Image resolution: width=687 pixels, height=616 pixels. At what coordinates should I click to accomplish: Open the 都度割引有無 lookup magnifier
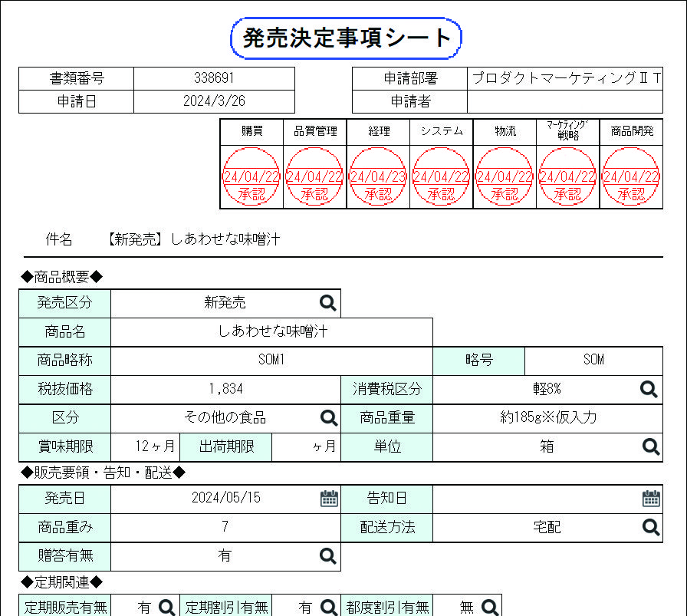click(489, 608)
